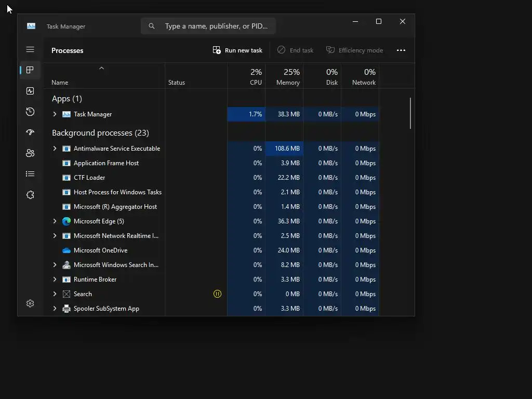Close the Task Manager window
This screenshot has width=532, height=399.
(403, 21)
